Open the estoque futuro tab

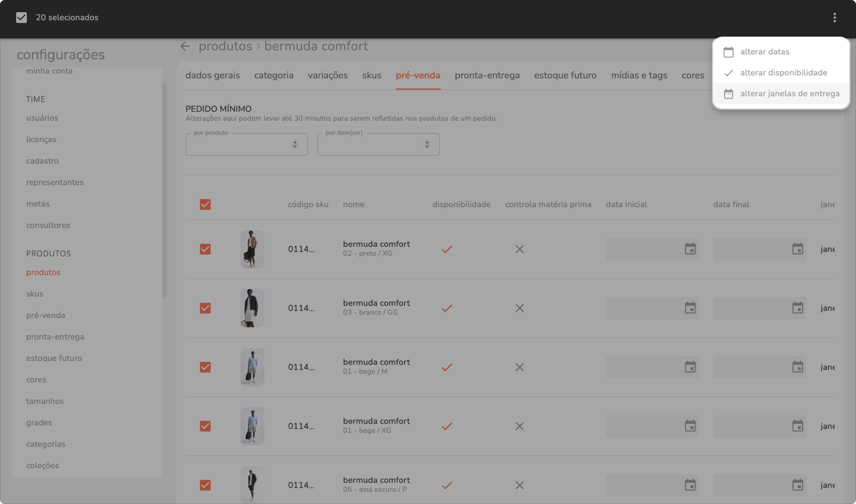565,76
